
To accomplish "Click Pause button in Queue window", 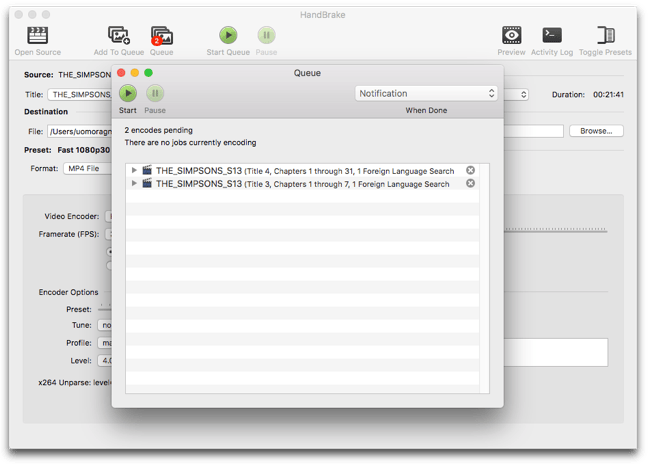I will tap(155, 93).
